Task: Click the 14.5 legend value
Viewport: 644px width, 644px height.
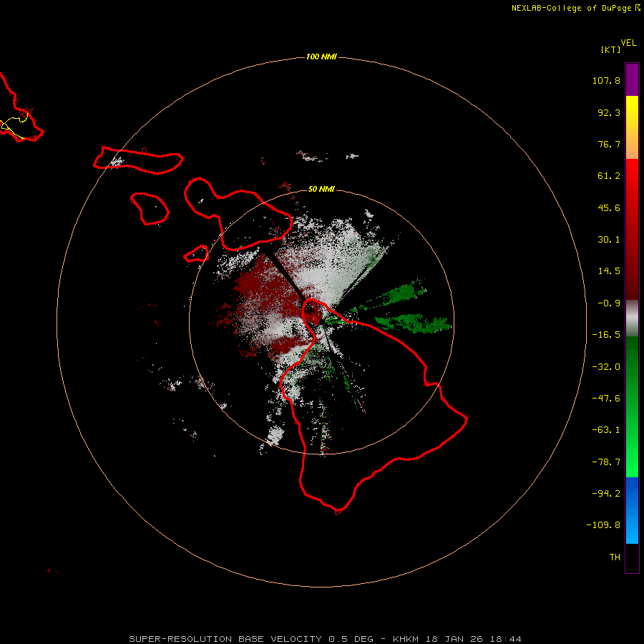Action: 609,271
